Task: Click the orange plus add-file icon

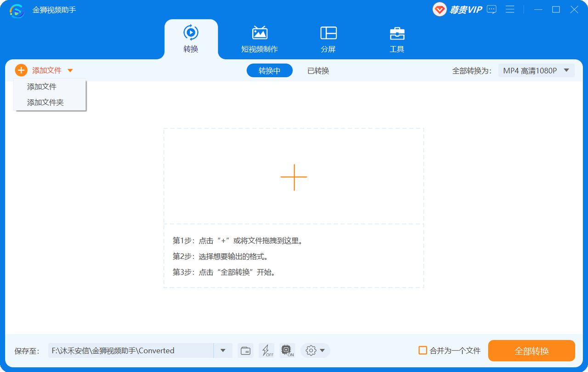Action: click(21, 70)
